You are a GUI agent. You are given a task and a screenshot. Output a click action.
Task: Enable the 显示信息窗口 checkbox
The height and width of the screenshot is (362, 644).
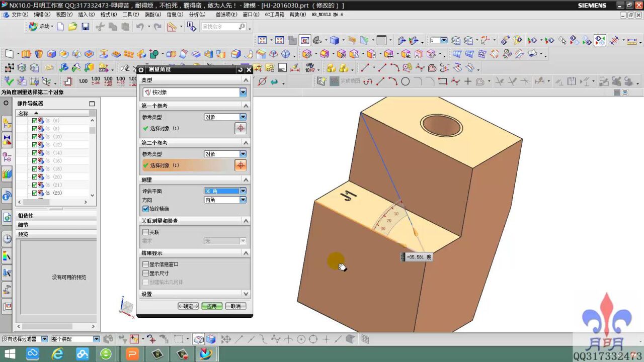(146, 264)
